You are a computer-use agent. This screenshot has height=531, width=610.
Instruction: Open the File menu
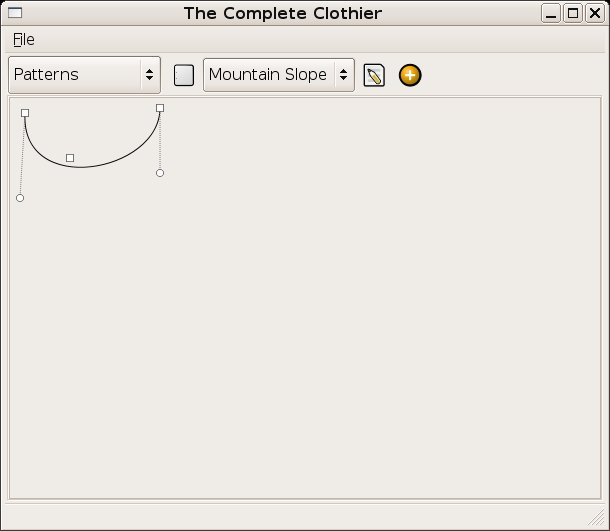point(24,40)
